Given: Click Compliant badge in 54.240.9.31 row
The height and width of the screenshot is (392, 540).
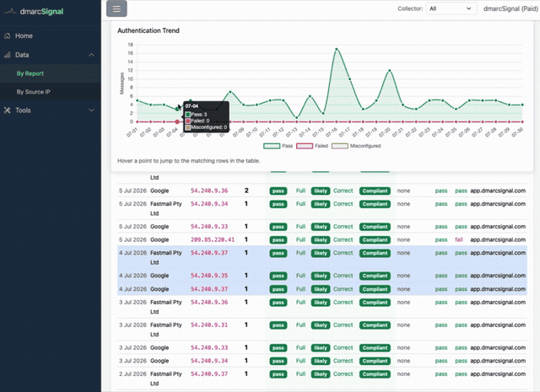Looking at the screenshot, I should coord(375,325).
